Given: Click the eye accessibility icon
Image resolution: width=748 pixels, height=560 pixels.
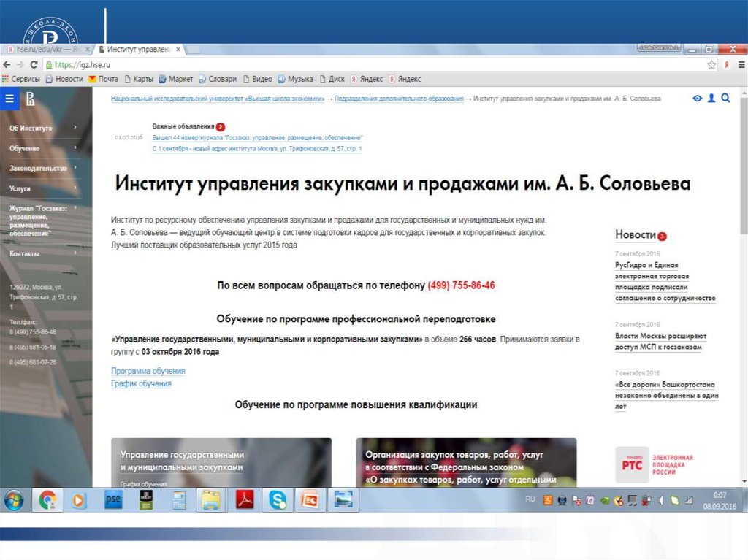Looking at the screenshot, I should (698, 99).
